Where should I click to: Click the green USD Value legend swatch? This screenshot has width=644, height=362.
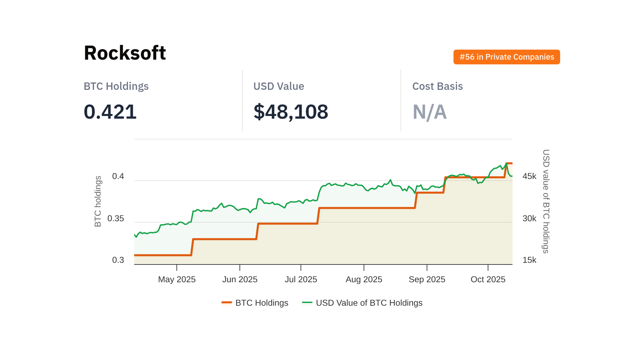point(307,302)
